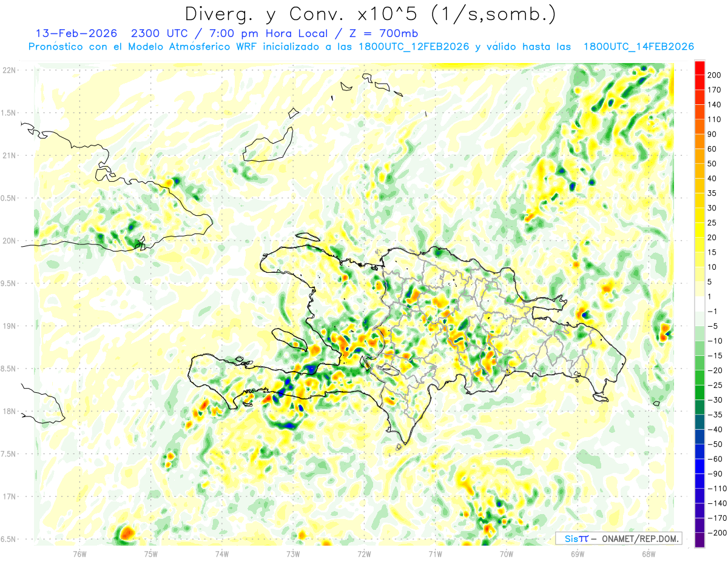Click the colorbar value '35' (positive)
The image size is (728, 562).
coord(712,193)
